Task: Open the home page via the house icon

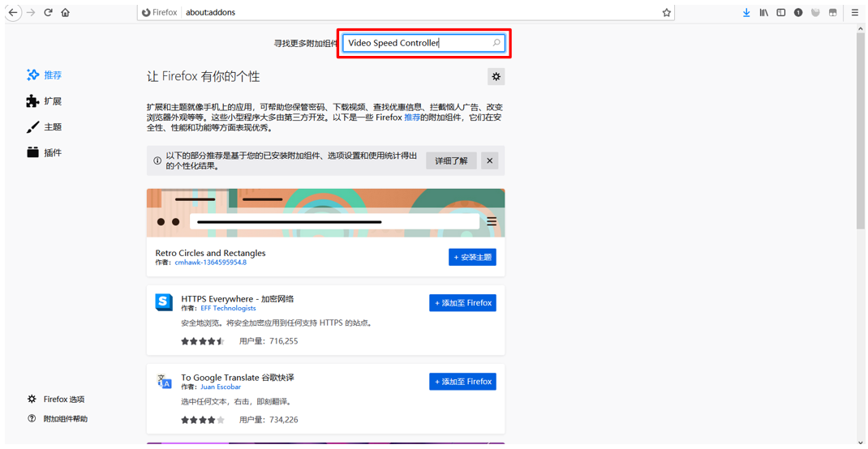Action: tap(66, 12)
